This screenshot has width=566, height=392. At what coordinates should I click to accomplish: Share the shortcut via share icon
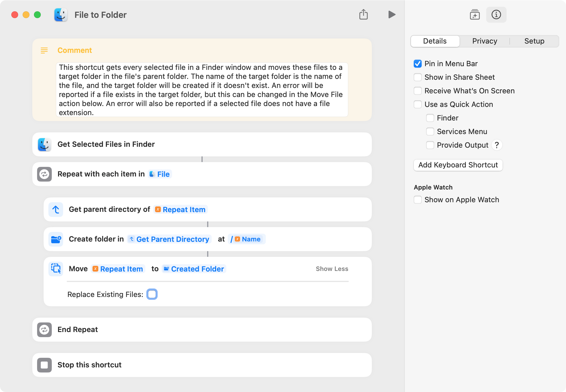click(x=363, y=14)
